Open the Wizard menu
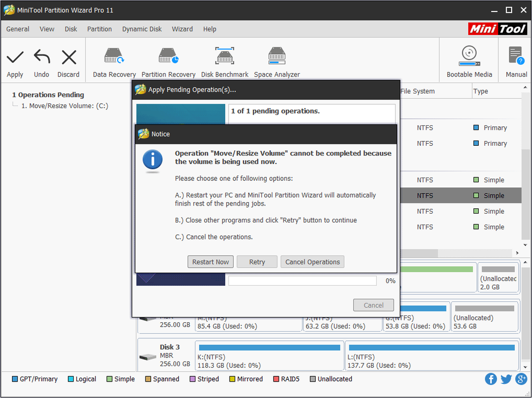 pos(182,29)
